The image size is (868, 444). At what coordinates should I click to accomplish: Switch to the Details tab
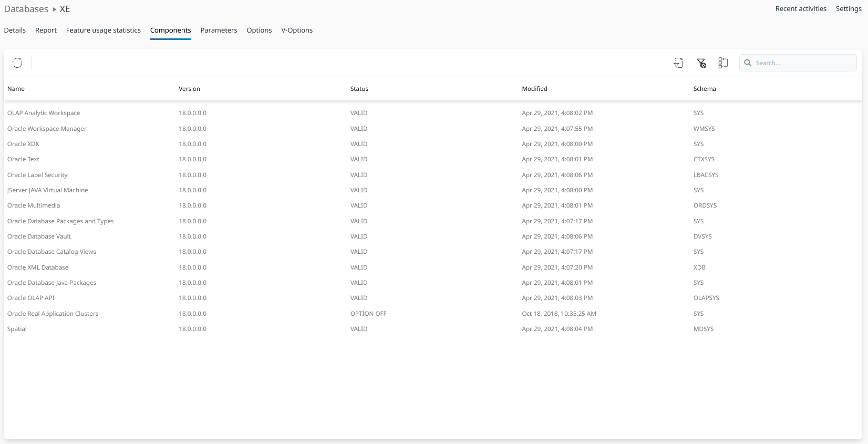pyautogui.click(x=15, y=30)
